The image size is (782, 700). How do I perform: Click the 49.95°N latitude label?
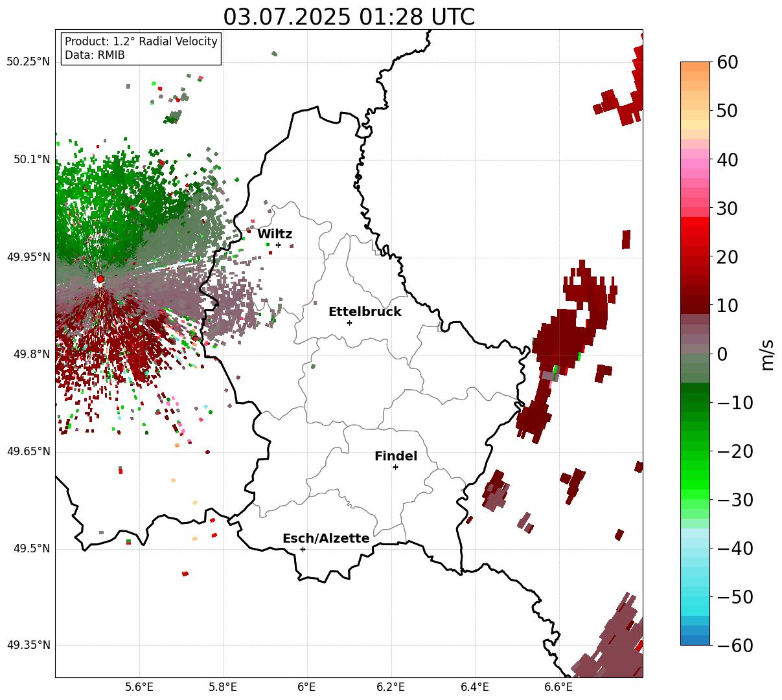pos(29,257)
